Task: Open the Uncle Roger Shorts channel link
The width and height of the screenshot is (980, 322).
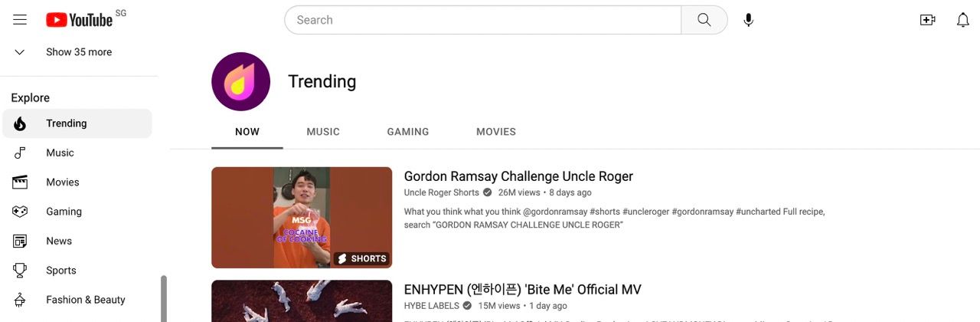Action: coord(442,192)
